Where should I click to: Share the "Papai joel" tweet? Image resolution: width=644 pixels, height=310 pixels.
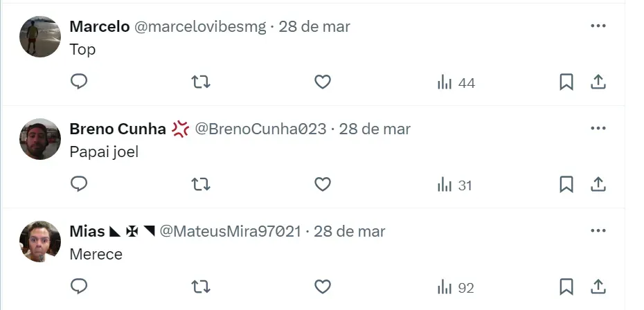click(x=598, y=184)
